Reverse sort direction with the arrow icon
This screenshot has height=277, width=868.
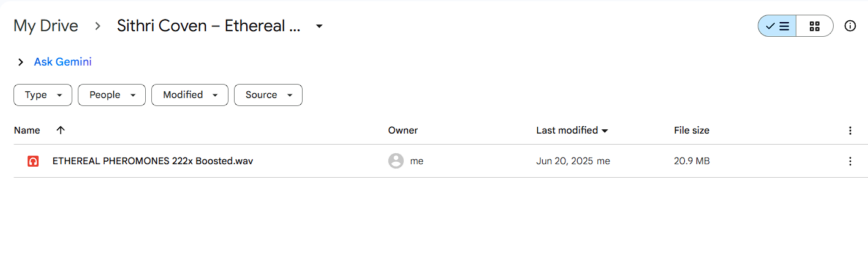[x=60, y=130]
